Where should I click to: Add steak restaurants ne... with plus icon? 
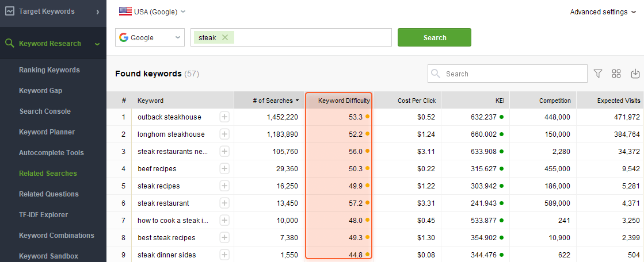224,152
